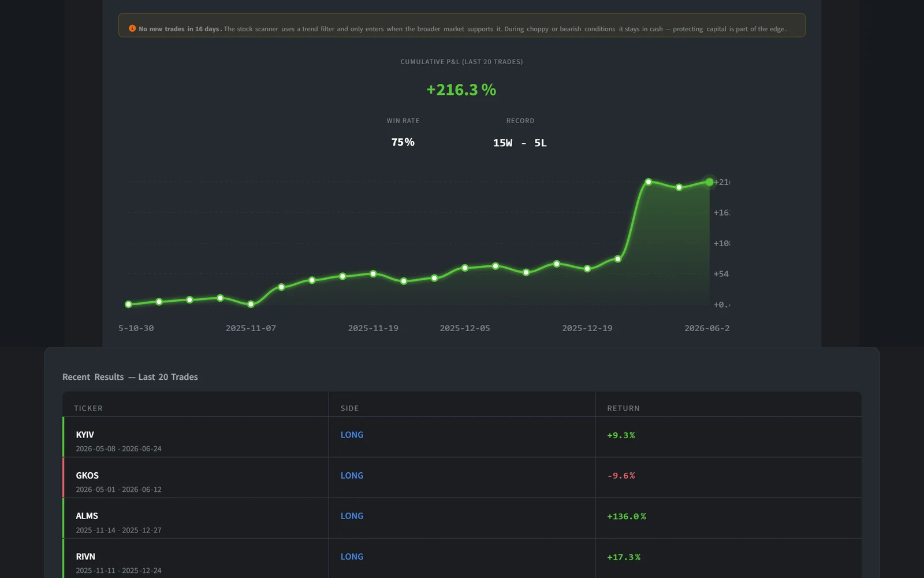Screen dimensions: 924x578
Task: Click the TICKER column header
Action: [88, 408]
